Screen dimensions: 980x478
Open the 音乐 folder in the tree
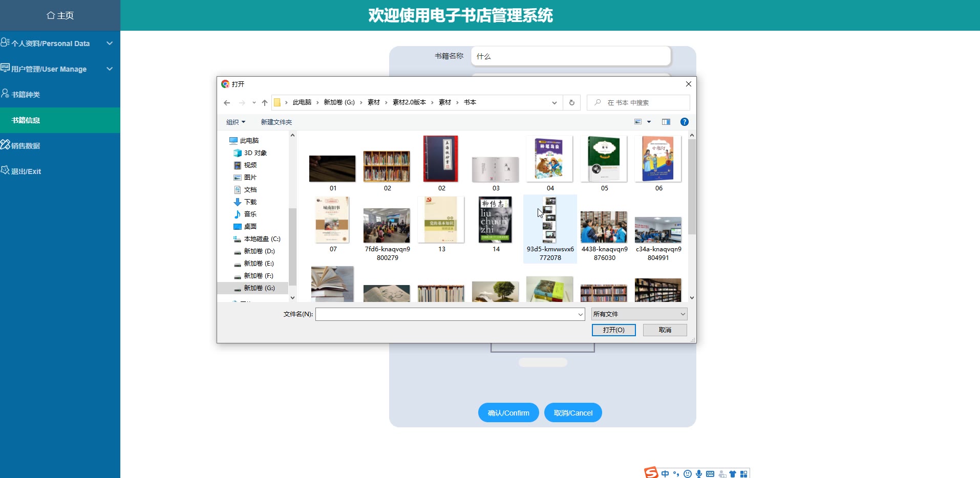pyautogui.click(x=250, y=214)
